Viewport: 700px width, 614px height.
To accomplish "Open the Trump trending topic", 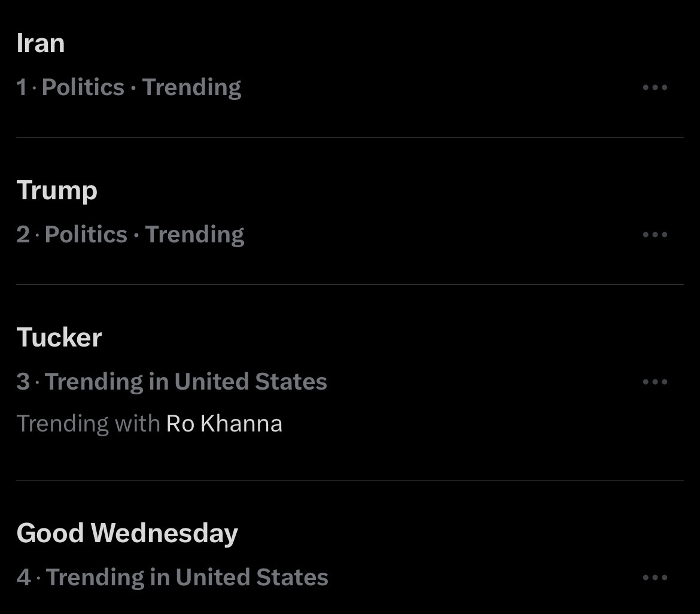I will click(x=57, y=191).
